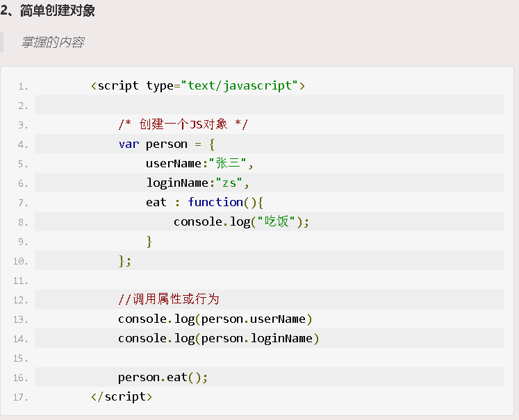Click the closing brace of eat function
This screenshot has height=420, width=519.
(149, 241)
